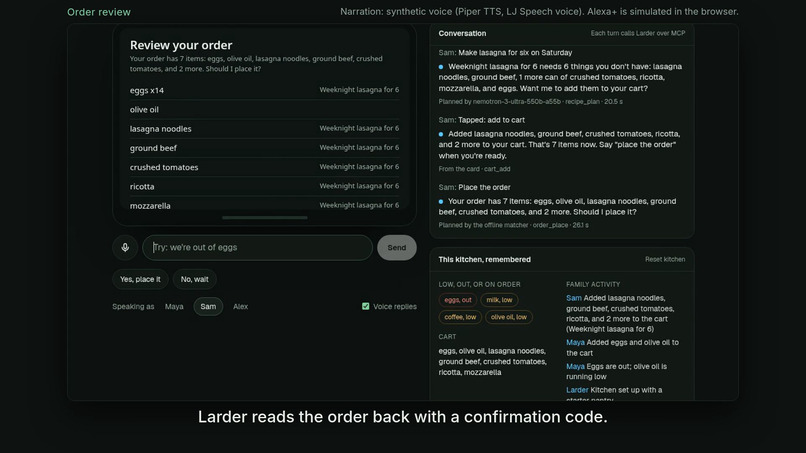The image size is (806, 453).
Task: Click the "From the card · cart_add" caption
Action: pos(474,169)
